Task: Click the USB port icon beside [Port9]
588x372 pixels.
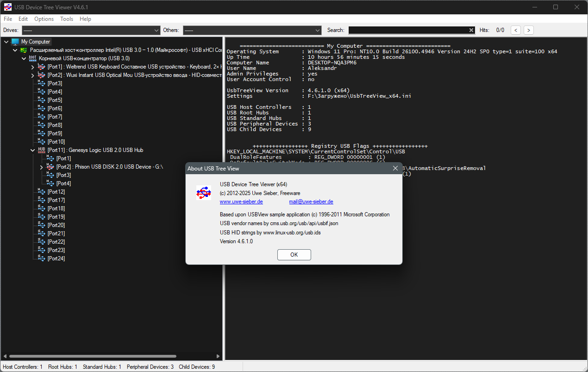Action: tap(42, 133)
